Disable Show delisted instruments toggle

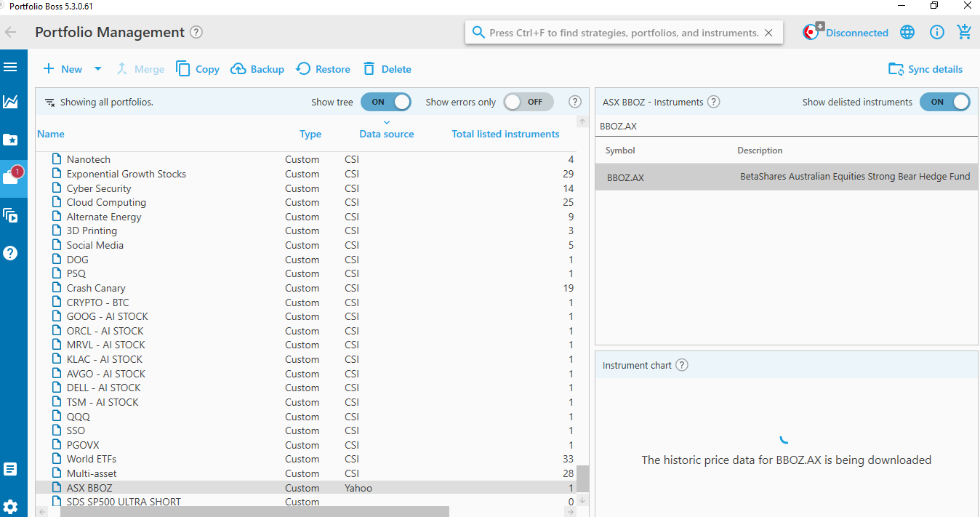[944, 103]
